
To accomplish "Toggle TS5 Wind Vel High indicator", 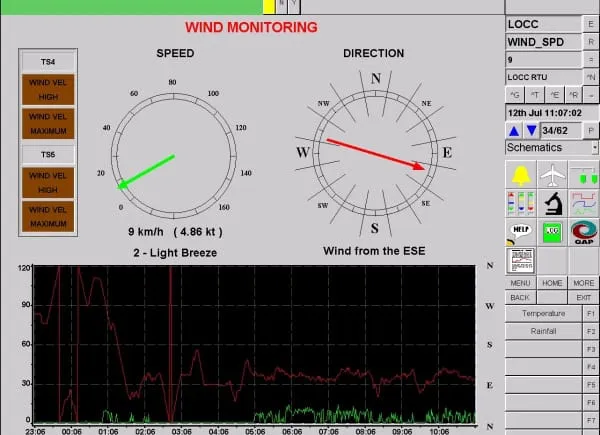I will 50,182.
